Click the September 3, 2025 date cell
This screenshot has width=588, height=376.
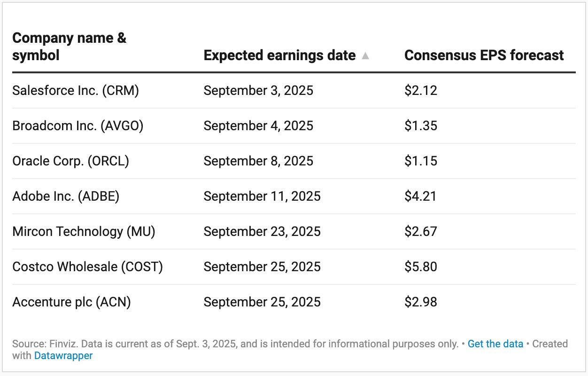coord(258,90)
